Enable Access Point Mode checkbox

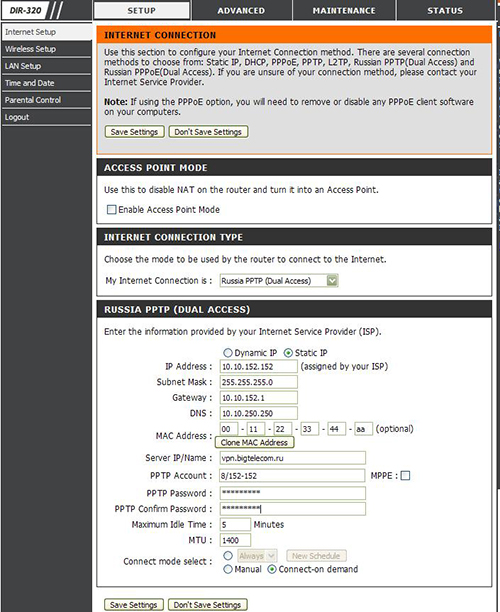pos(112,210)
